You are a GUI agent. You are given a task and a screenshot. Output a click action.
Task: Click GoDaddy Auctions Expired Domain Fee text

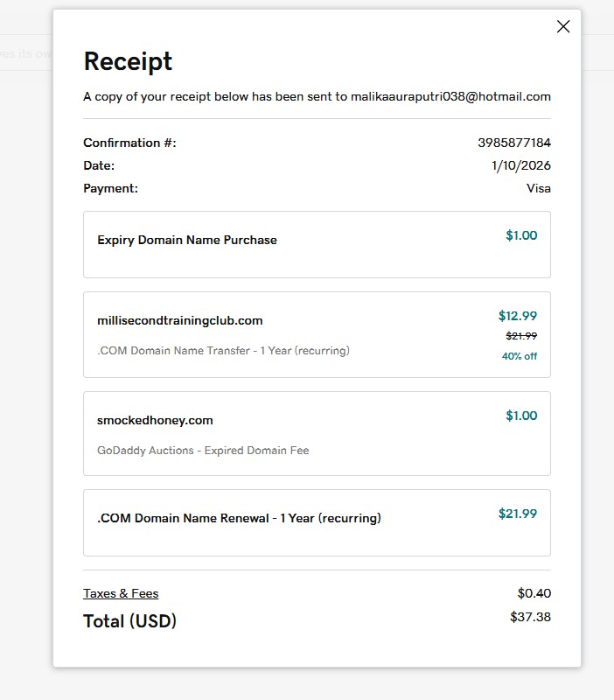click(203, 451)
